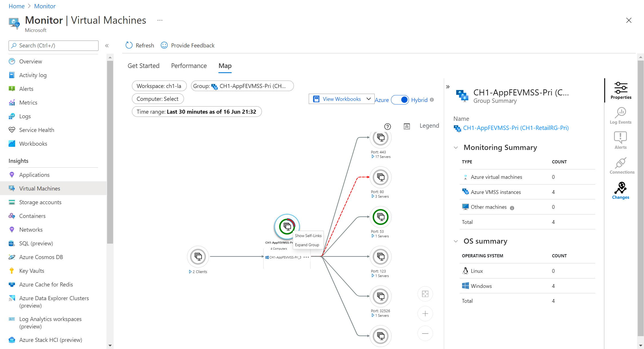Click the map zoom in plus button
This screenshot has width=644, height=349.
click(x=425, y=314)
